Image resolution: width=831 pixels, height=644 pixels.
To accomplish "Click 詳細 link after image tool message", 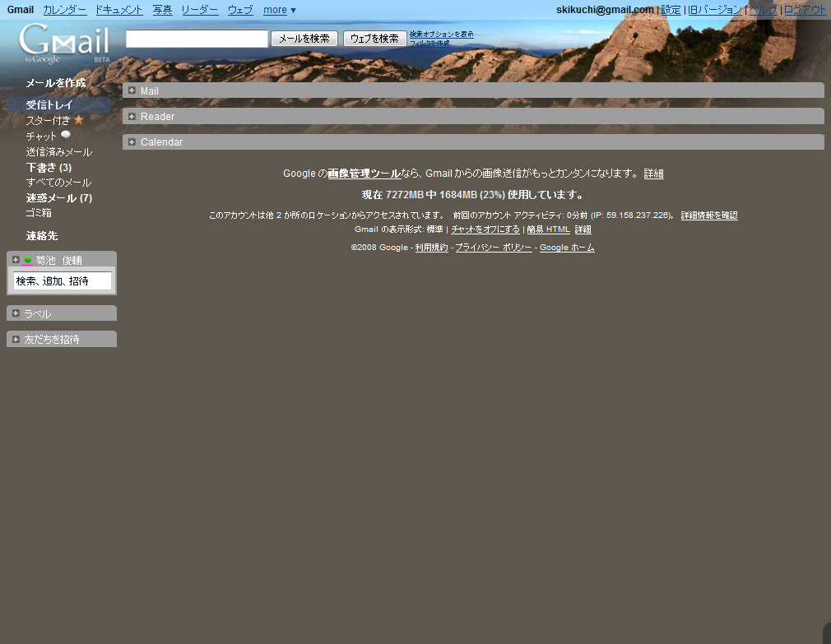I will point(653,174).
